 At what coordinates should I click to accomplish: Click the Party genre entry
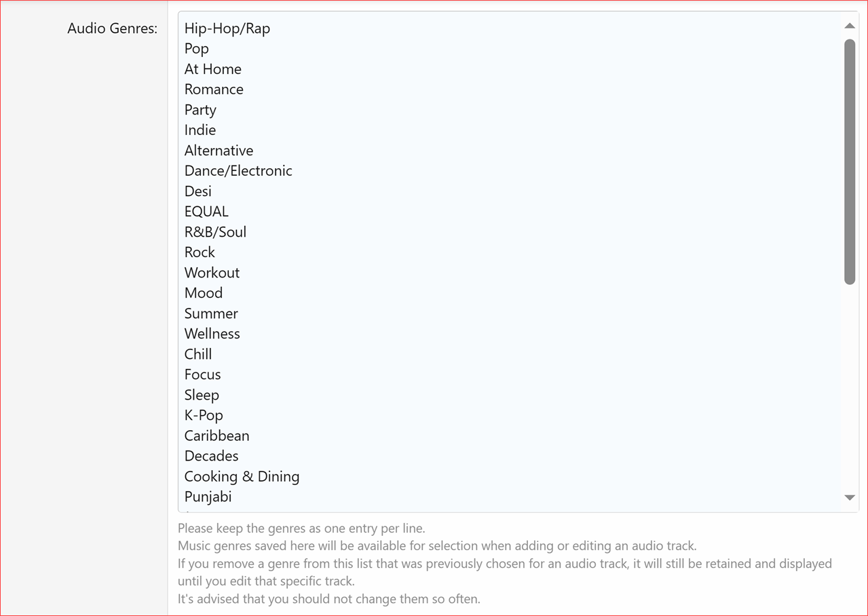pos(200,109)
